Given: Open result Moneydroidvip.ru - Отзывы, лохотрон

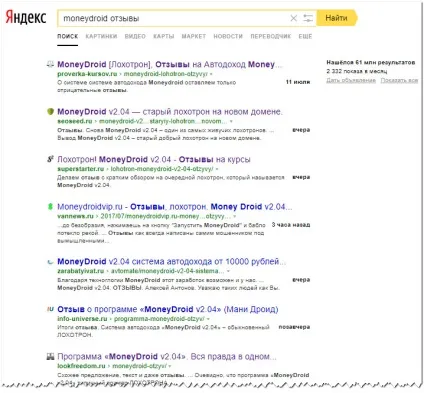Looking at the screenshot, I should [x=175, y=207].
